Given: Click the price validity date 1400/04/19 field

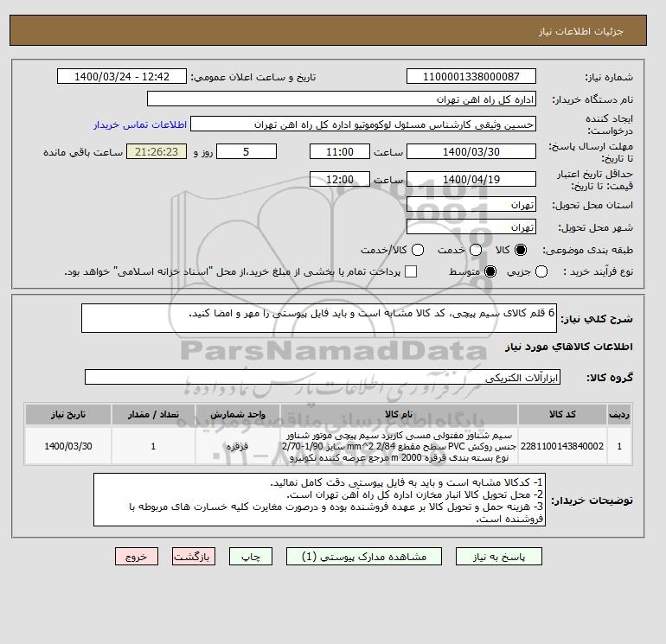Looking at the screenshot, I should (x=471, y=179).
